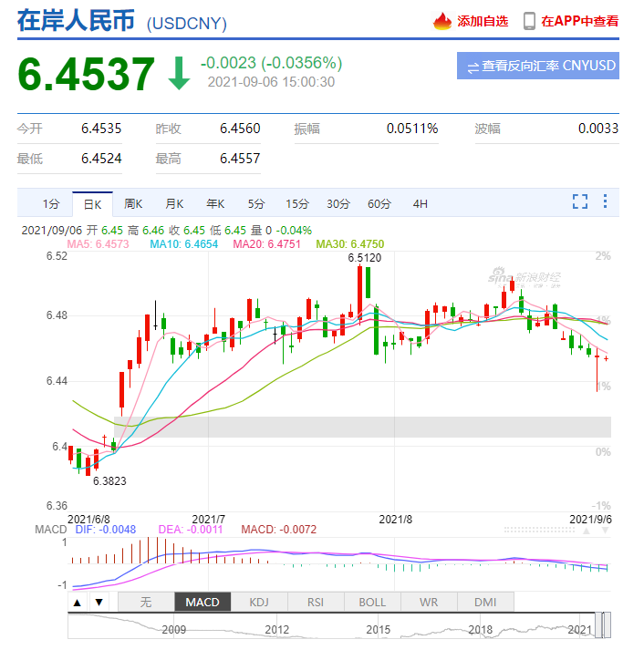The width and height of the screenshot is (644, 650).
Task: Switch to the 4H chart tab
Action: click(421, 204)
